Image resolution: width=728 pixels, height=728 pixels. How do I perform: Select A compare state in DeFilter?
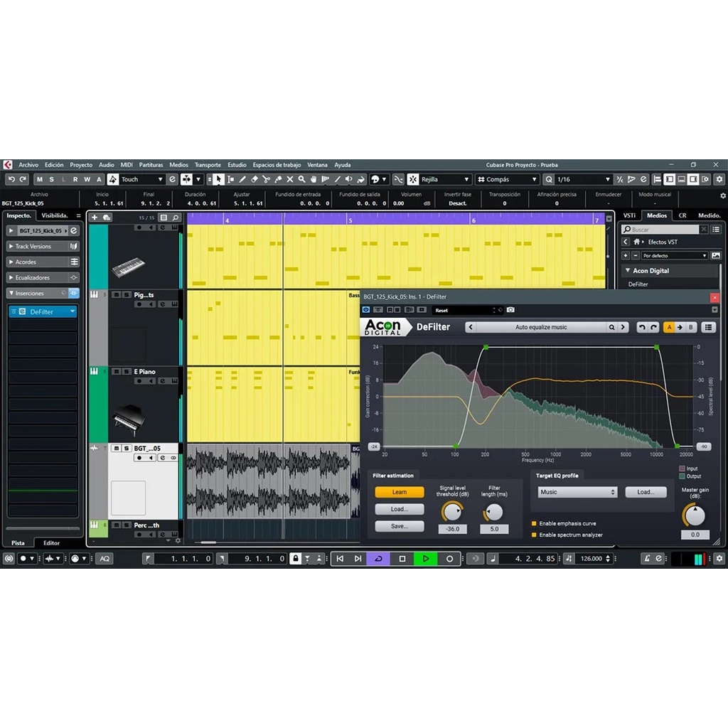click(669, 327)
